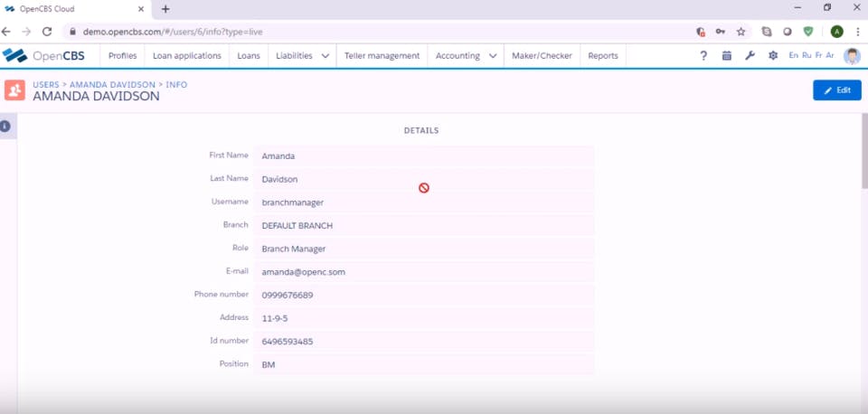Screen dimensions: 868x414
Task: Switch language to Ru
Action: [x=807, y=55]
